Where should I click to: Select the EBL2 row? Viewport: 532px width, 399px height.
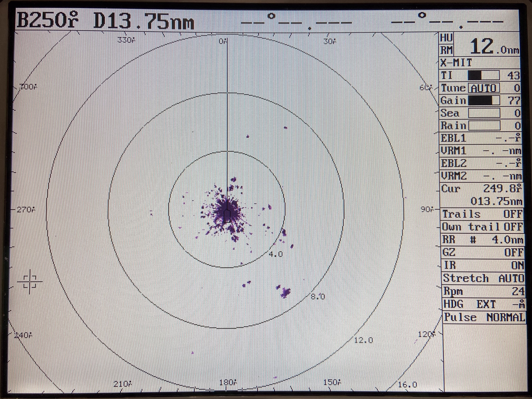click(x=481, y=164)
